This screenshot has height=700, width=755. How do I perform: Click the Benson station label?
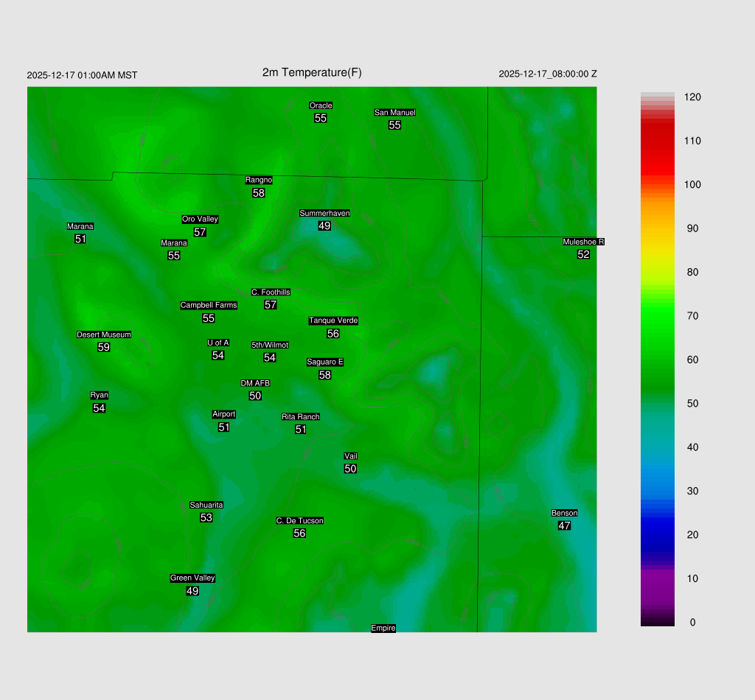[564, 513]
